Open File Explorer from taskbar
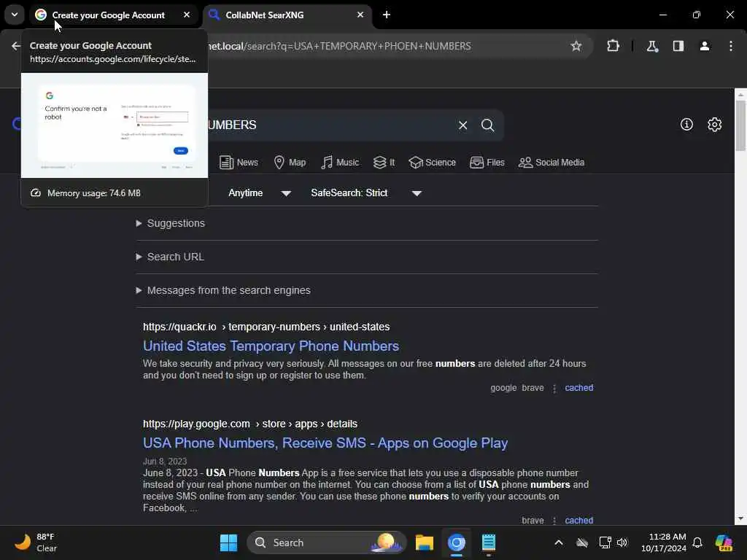Image resolution: width=747 pixels, height=560 pixels. 424,542
